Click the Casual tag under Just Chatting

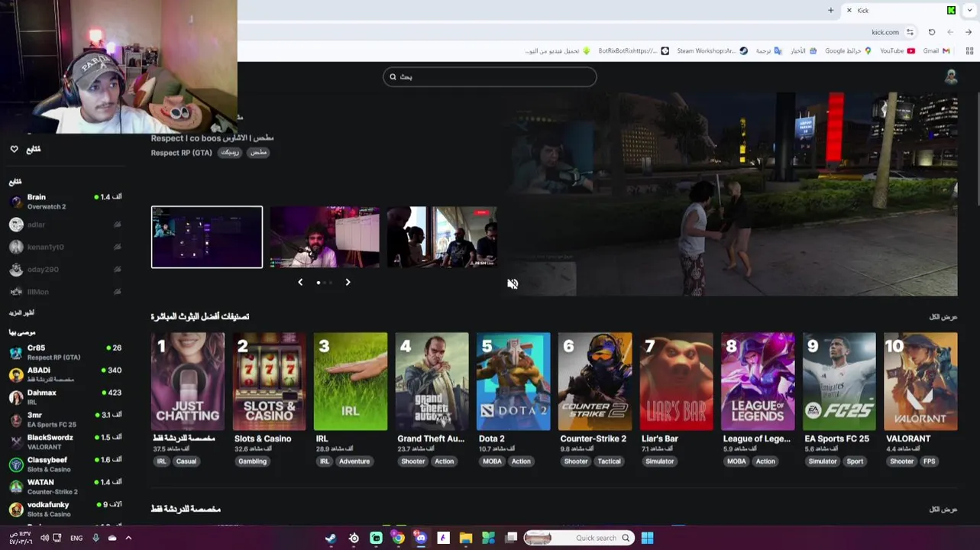[x=186, y=461]
